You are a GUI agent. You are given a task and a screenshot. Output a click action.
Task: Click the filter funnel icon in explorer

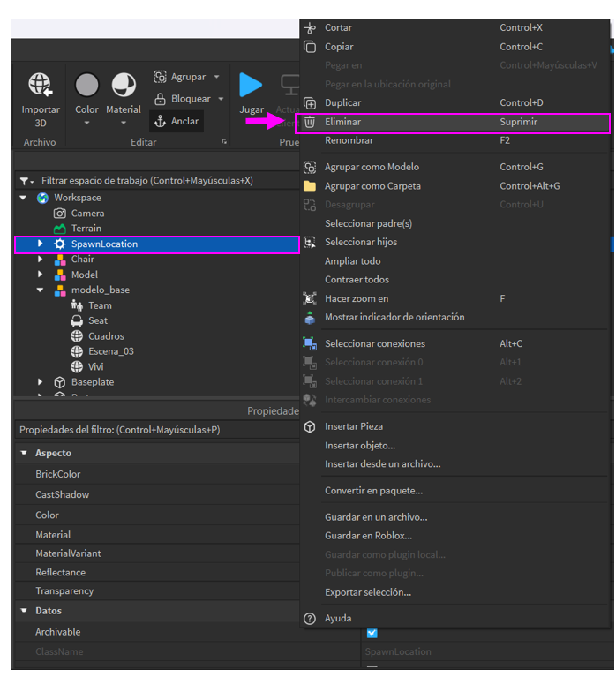point(24,181)
